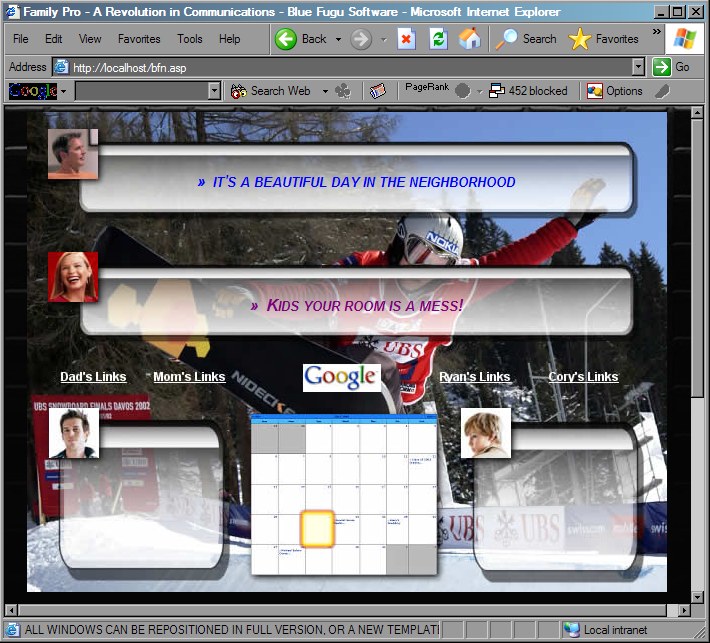
Task: Click the Google toolbar news icon
Action: pos(378,91)
